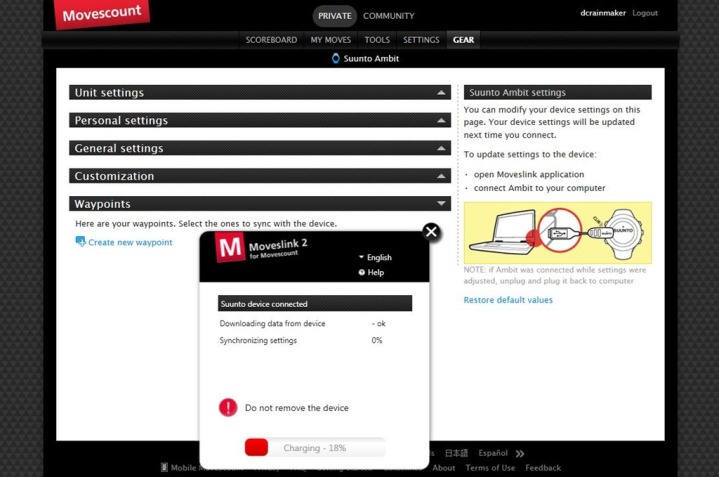Click the Charging 18% progress bar
719x477 pixels.
click(x=315, y=448)
